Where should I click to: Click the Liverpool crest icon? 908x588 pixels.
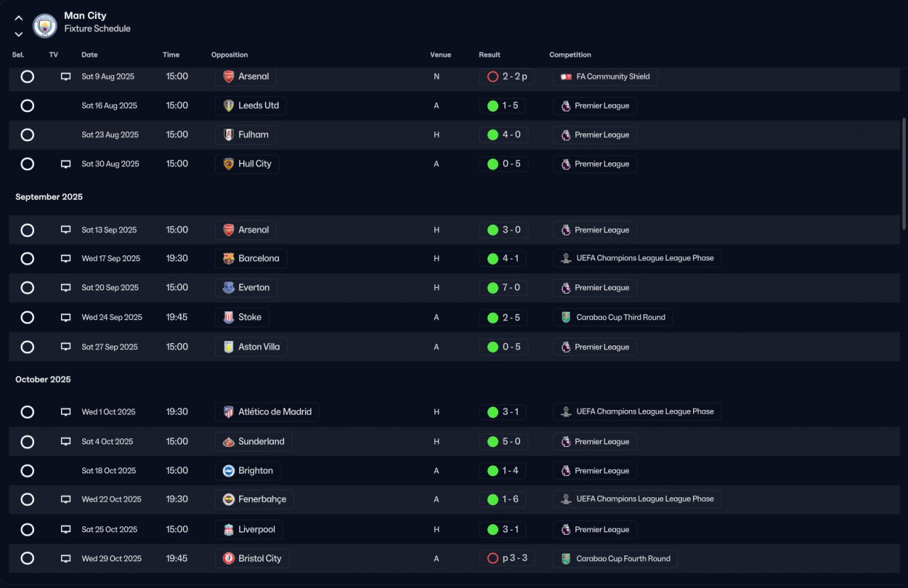[228, 529]
